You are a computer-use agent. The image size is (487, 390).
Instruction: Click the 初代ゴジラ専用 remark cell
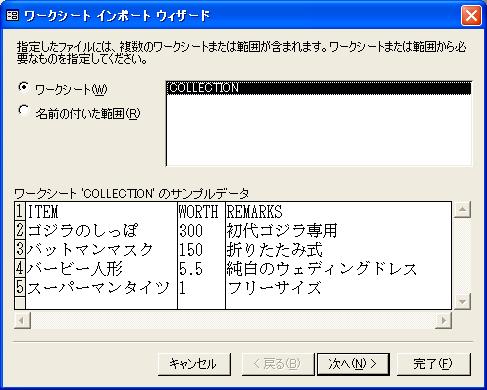pos(338,230)
